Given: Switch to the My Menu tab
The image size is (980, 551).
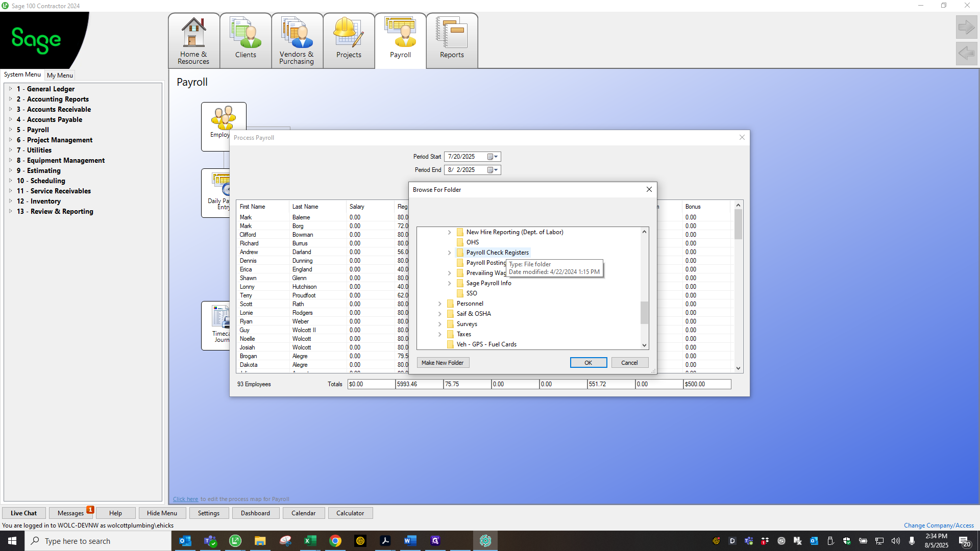Looking at the screenshot, I should coord(60,75).
